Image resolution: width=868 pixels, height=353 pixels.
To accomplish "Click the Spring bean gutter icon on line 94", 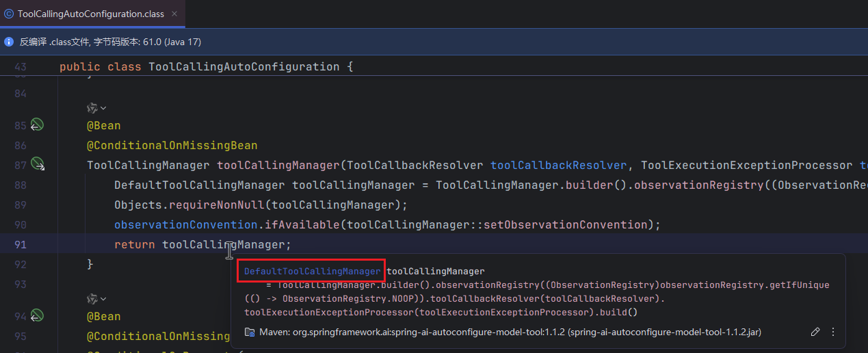I will coord(37,315).
